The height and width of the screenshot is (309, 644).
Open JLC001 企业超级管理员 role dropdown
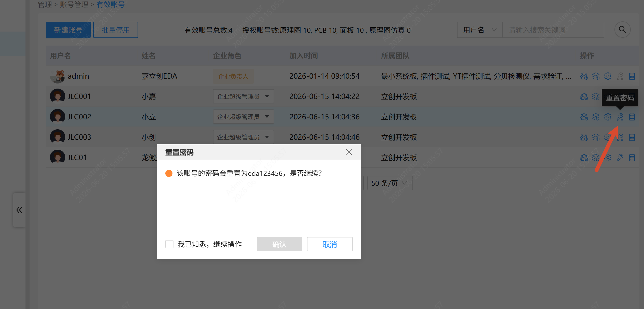(243, 96)
